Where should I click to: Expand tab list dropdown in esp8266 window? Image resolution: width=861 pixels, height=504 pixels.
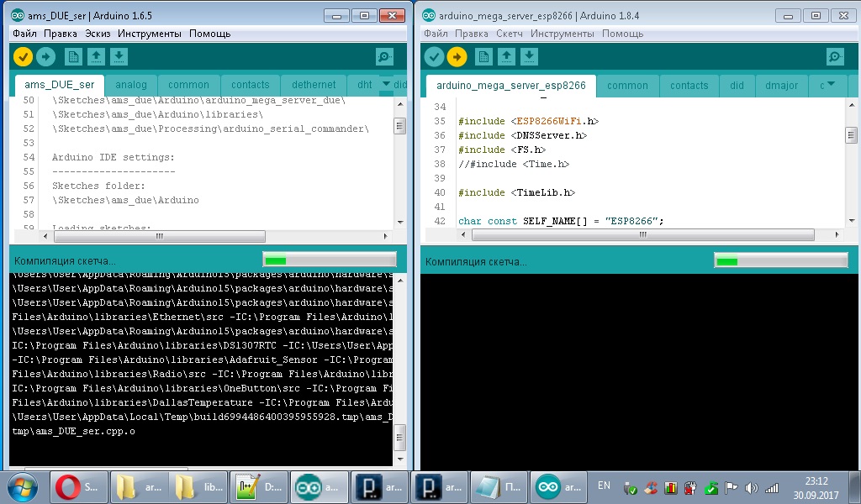point(831,84)
